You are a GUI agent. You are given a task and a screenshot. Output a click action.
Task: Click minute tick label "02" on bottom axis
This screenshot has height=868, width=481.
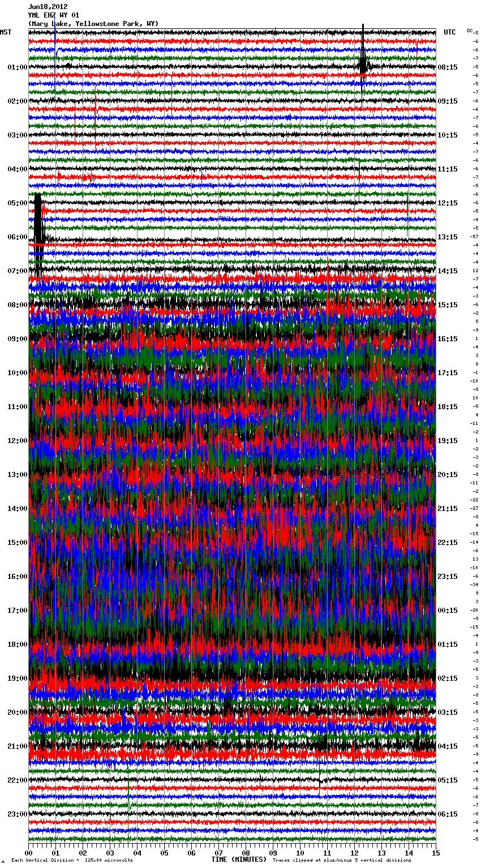[x=83, y=853]
